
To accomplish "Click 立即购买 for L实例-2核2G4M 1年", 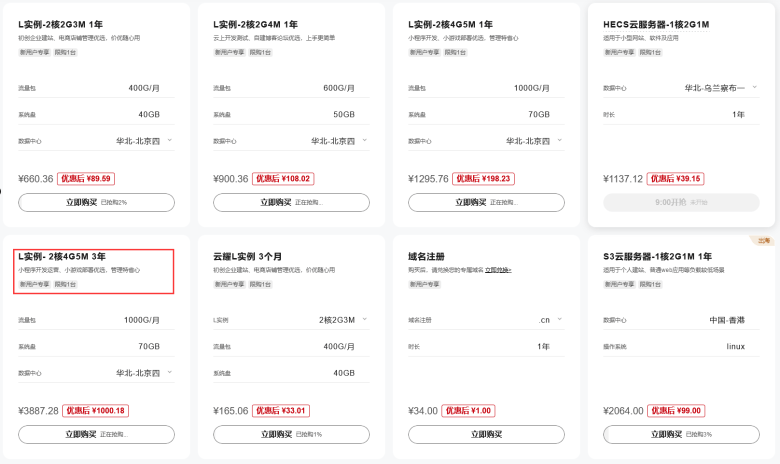I will 292,202.
